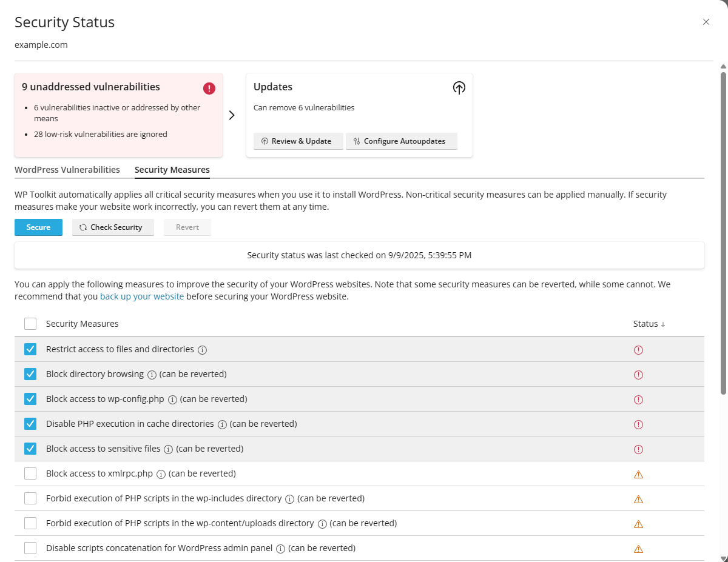Check Block access to xmlrpc.php
This screenshot has width=728, height=562.
[x=30, y=473]
